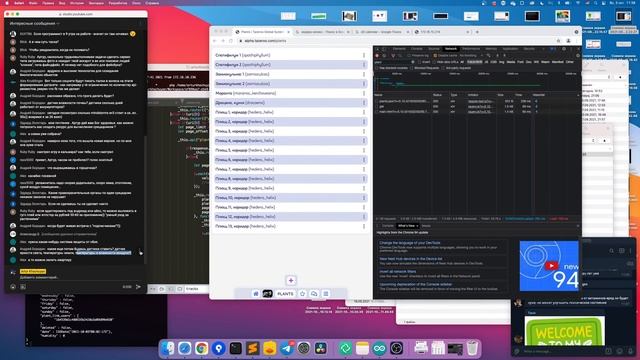Open Закладки menu in macOS menu bar
640x360 pixels.
coord(96,3)
